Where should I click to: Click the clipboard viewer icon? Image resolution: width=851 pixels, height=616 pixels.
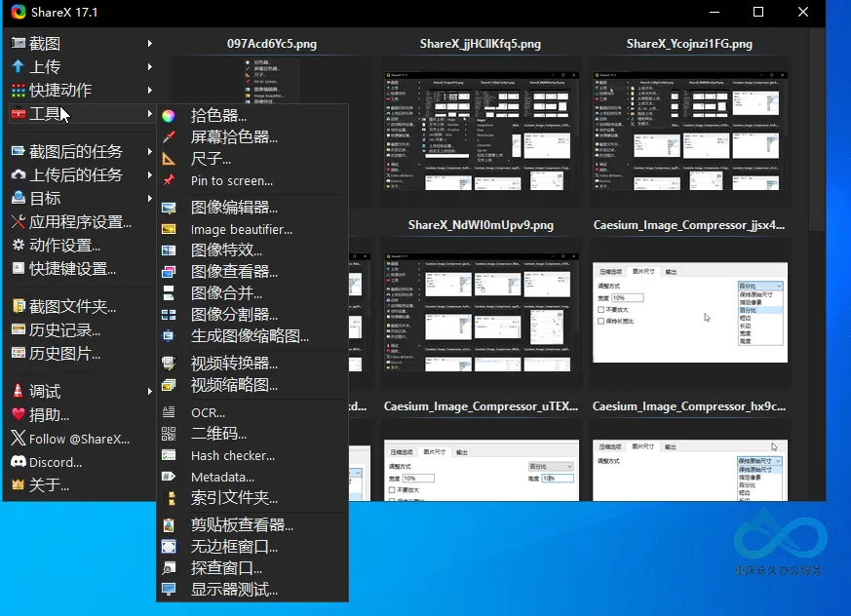point(169,524)
